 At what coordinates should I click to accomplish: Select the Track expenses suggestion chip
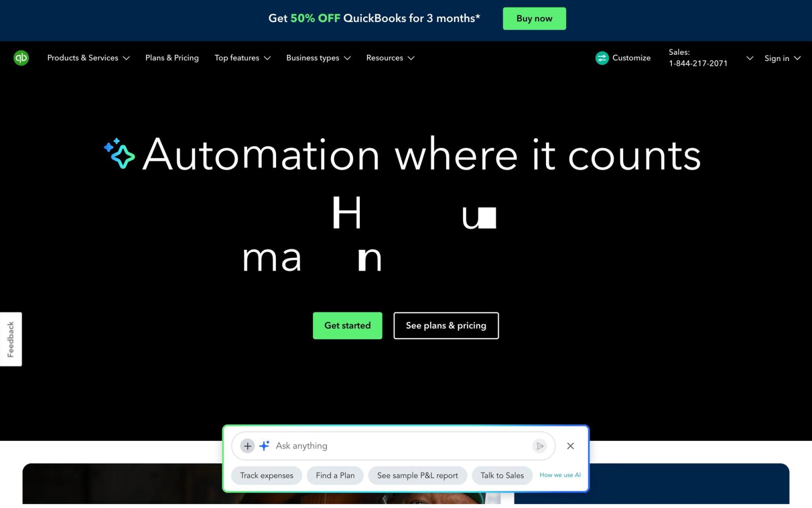point(266,475)
